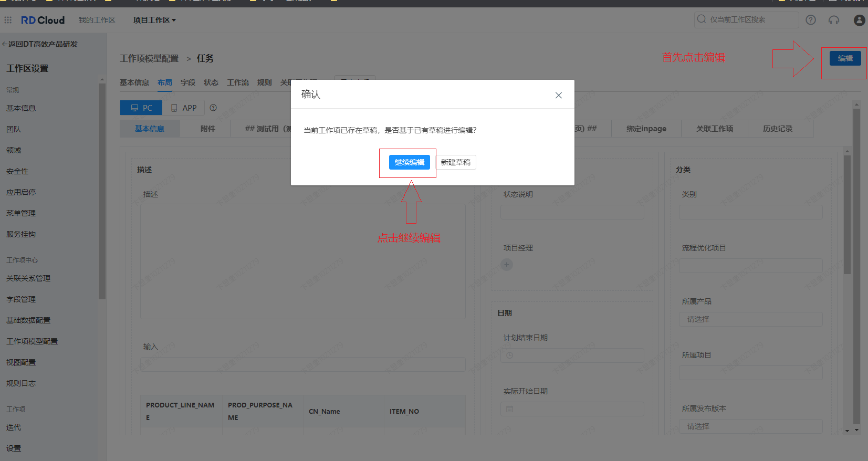Open the 所属产品 请选择 dropdown
Viewport: 868px width, 461px height.
751,319
